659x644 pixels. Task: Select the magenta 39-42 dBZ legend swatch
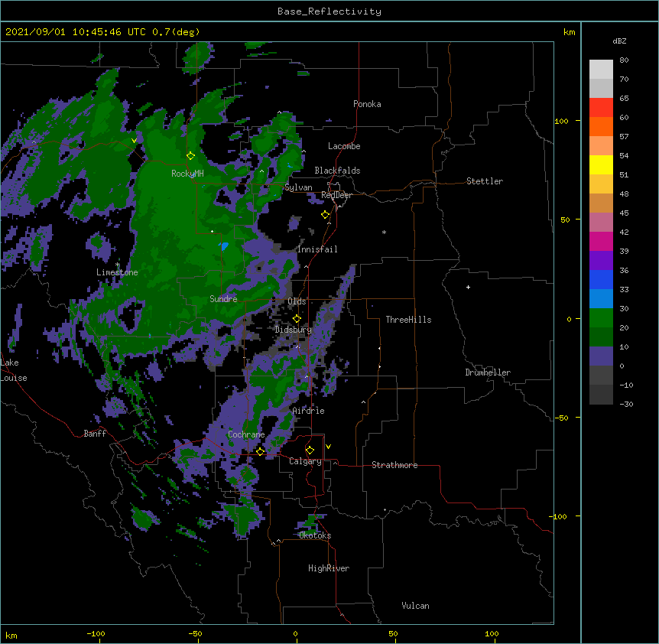(601, 241)
